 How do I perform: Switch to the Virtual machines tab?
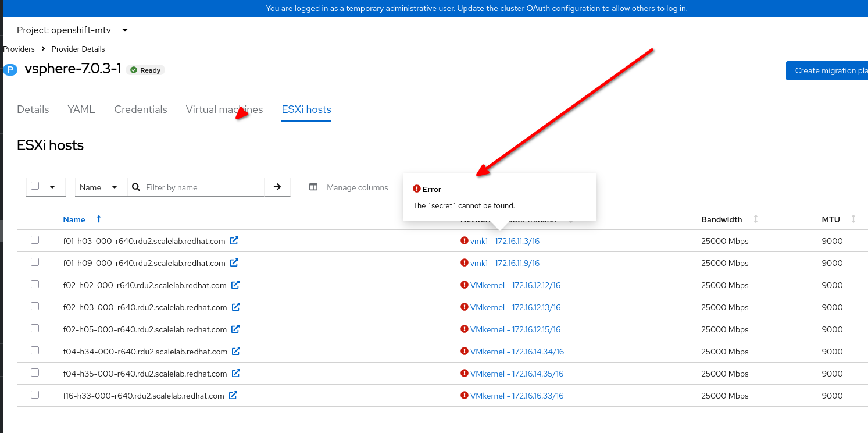(x=224, y=109)
